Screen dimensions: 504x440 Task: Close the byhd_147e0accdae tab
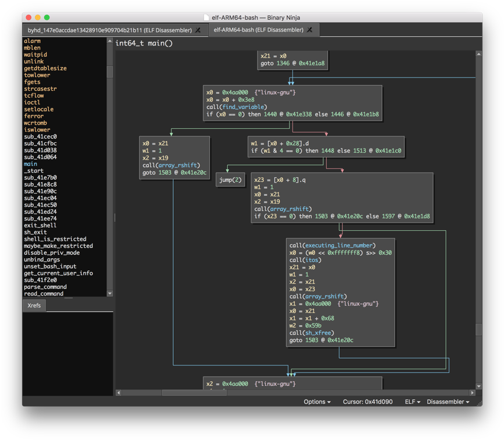[x=198, y=30]
